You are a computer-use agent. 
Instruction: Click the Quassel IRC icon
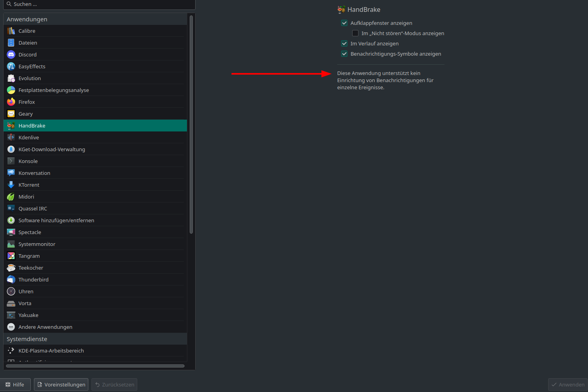pos(11,208)
